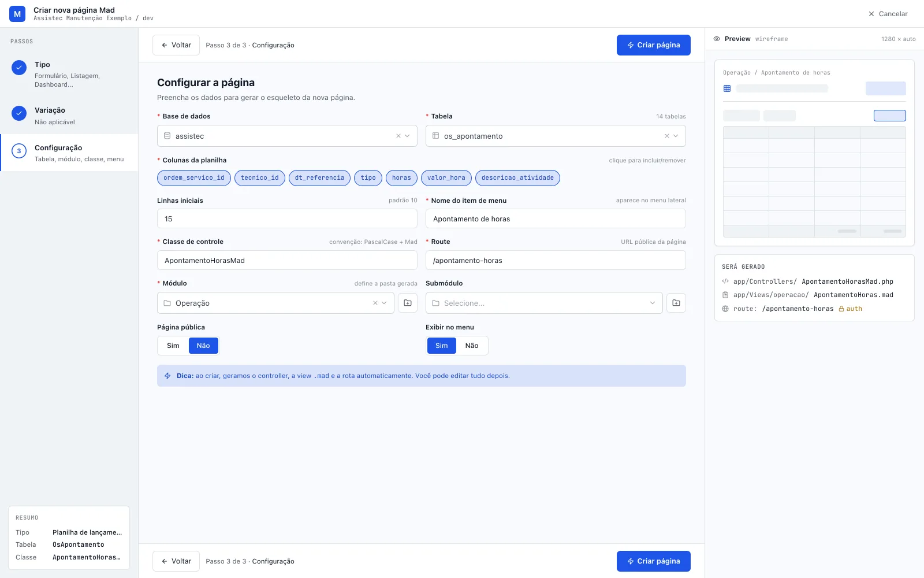Viewport: 924px width, 578px height.
Task: Click the file icon beside app/Views/operacao
Action: tap(725, 295)
